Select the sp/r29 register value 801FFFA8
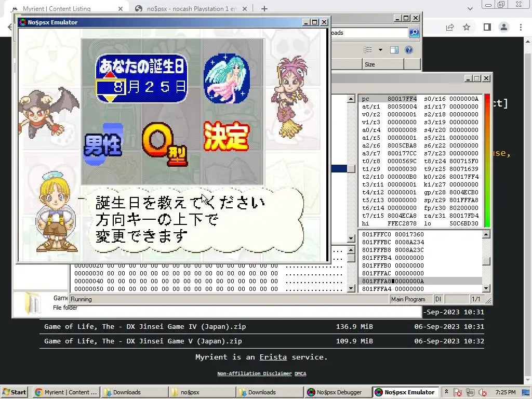The image size is (532, 399). tap(464, 200)
